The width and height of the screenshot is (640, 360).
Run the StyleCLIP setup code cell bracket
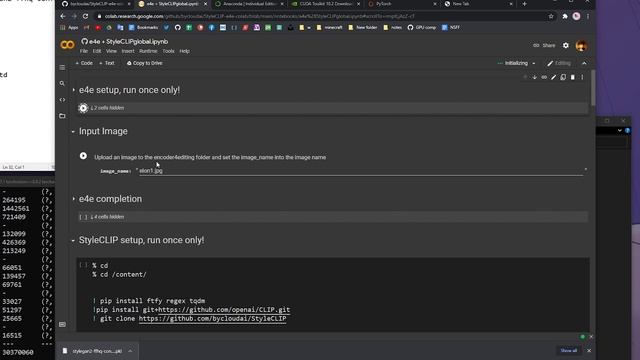[83, 265]
